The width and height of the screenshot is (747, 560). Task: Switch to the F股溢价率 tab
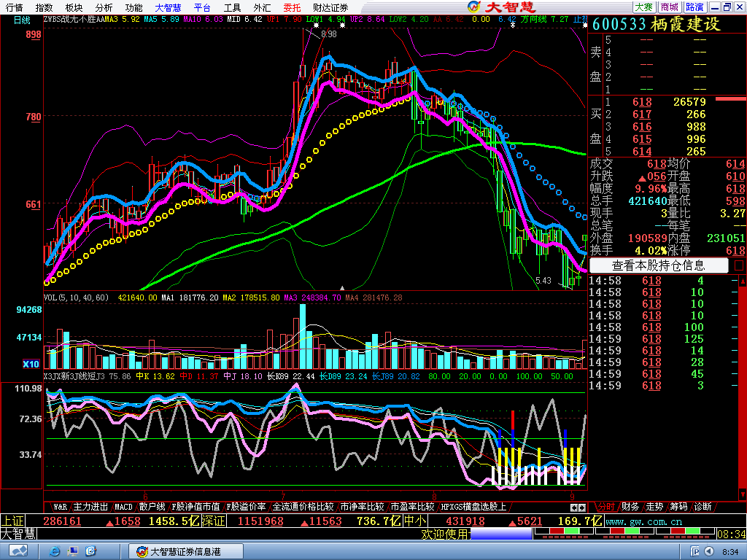[x=246, y=507]
